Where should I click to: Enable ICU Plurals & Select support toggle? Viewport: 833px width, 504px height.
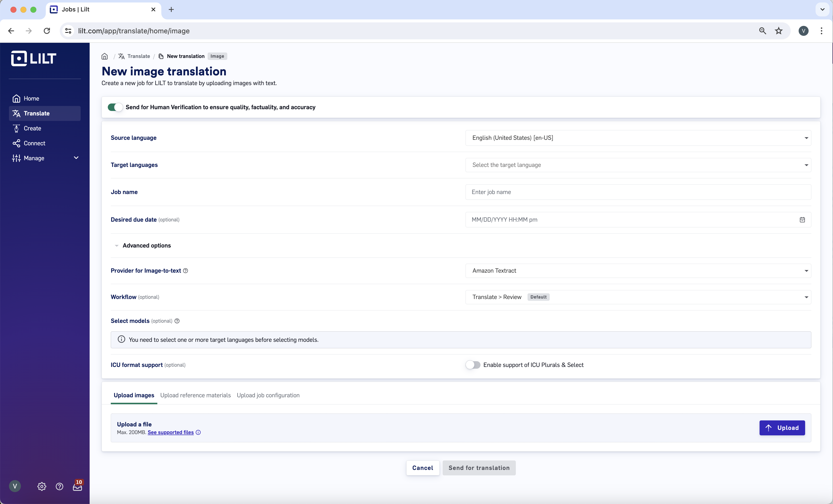(473, 365)
